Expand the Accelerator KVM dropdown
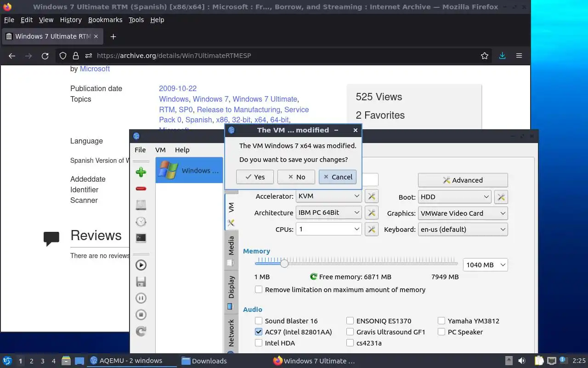 point(329,196)
